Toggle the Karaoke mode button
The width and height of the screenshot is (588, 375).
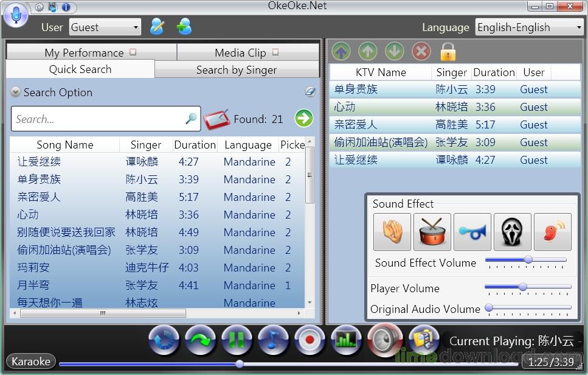click(31, 362)
